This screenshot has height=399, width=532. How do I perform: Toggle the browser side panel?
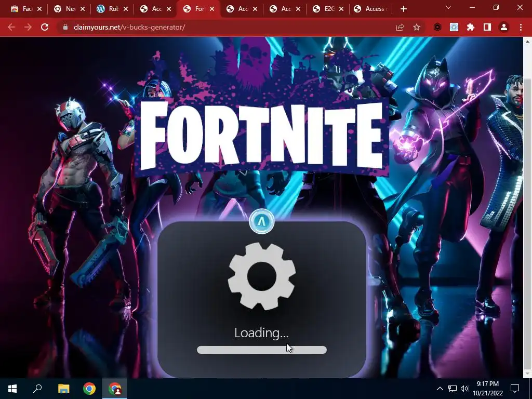487,27
